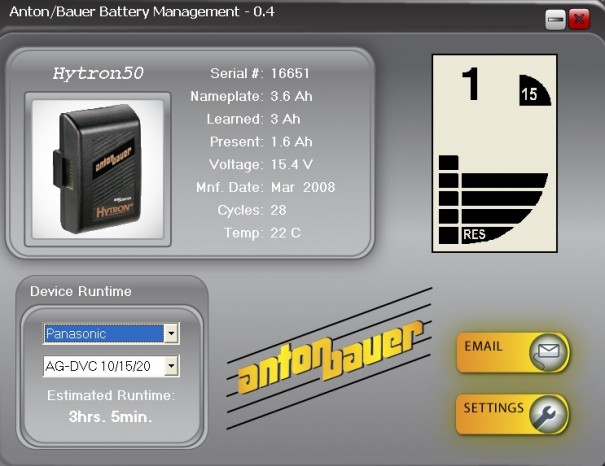This screenshot has width=605, height=466.
Task: Click the Mnf. Date value Mar 2008
Action: [303, 187]
